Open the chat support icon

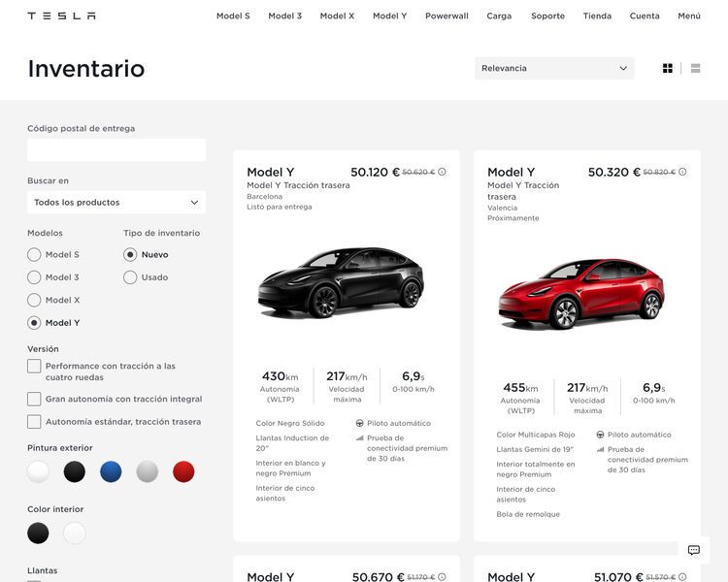[694, 550]
